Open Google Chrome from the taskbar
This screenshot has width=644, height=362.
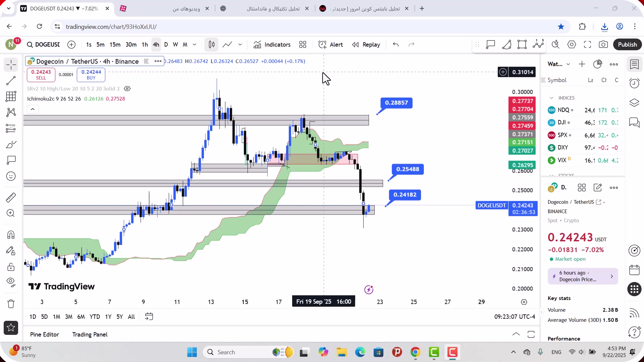[x=415, y=352]
